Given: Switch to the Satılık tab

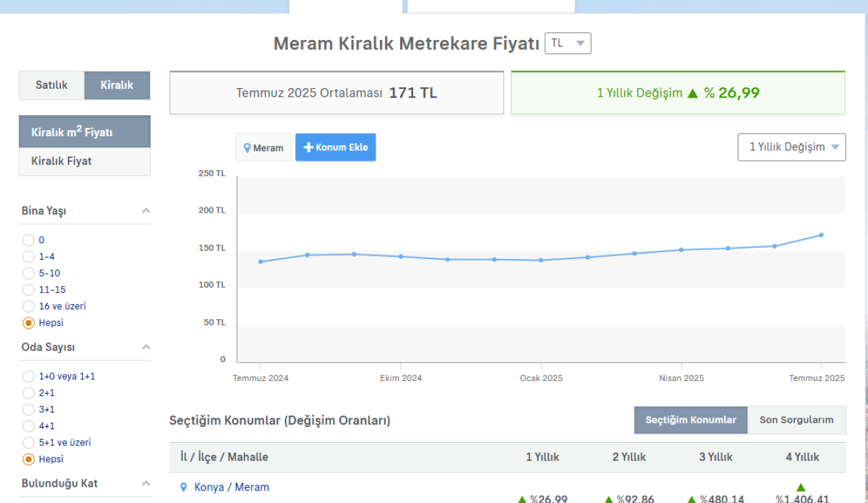Looking at the screenshot, I should 52,85.
